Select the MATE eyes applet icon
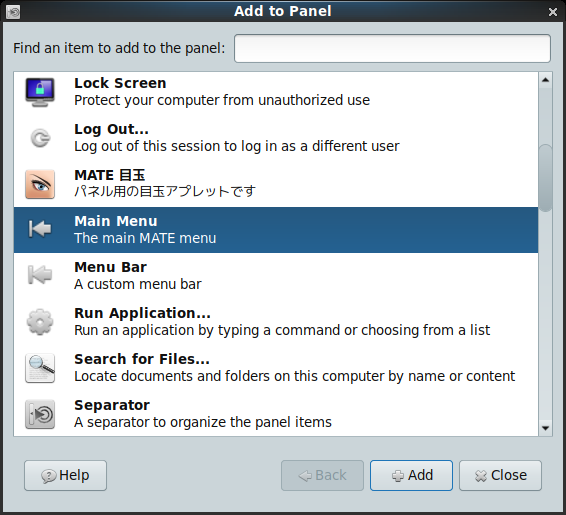Image resolution: width=566 pixels, height=515 pixels. tap(40, 184)
